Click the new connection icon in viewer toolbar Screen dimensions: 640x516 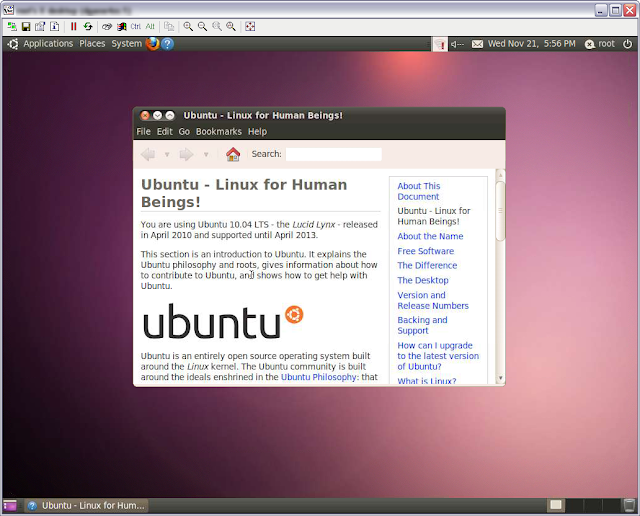12,27
